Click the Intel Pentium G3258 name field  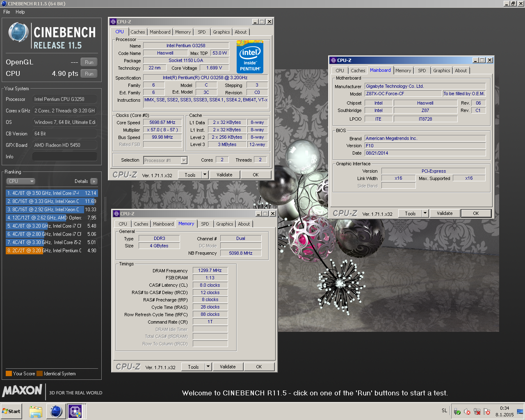tap(186, 46)
